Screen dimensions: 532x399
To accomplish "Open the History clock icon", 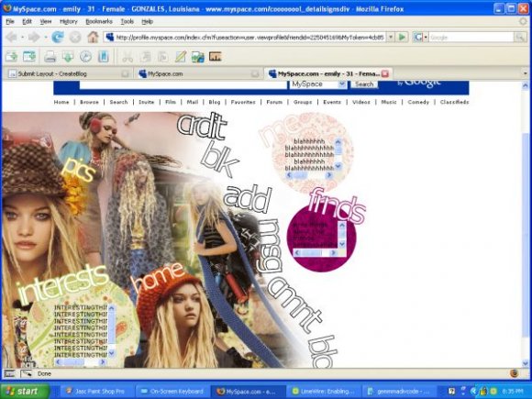I will 85,56.
